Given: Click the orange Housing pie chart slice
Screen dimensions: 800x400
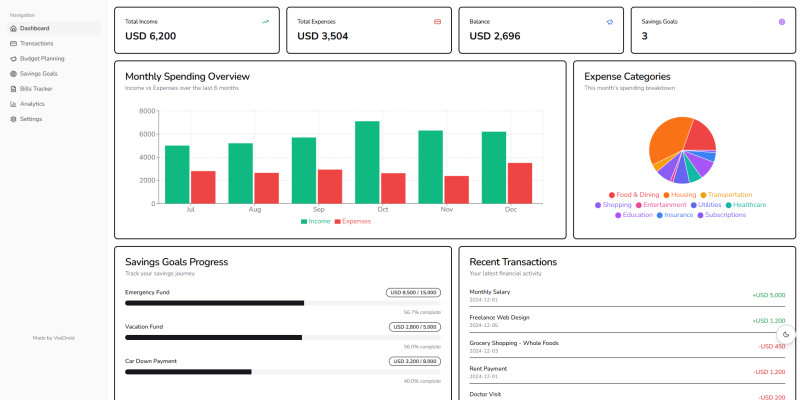Looking at the screenshot, I should point(666,140).
